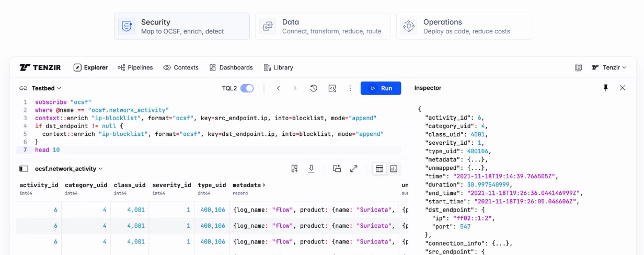Click the download results icon
This screenshot has width=644, height=255.
312,169
